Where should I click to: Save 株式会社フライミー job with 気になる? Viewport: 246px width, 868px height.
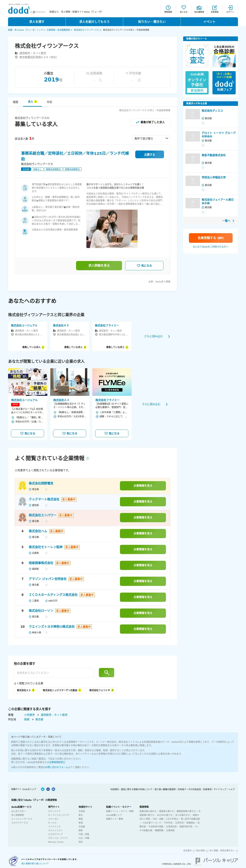[112, 433]
